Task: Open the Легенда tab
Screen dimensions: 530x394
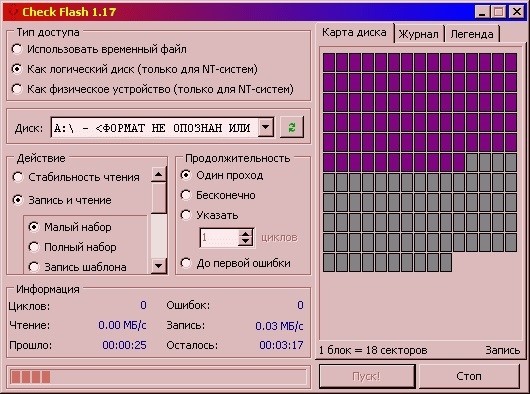Action: coord(472,34)
